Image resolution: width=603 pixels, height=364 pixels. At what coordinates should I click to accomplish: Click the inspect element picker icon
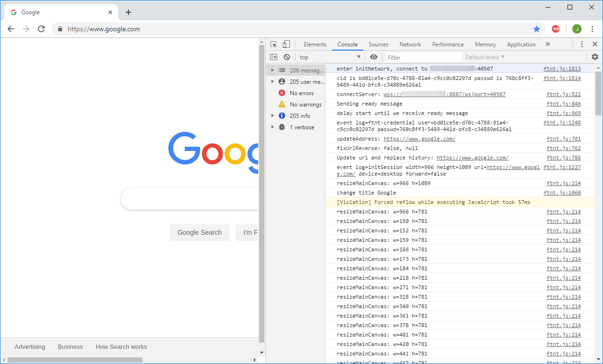click(273, 44)
